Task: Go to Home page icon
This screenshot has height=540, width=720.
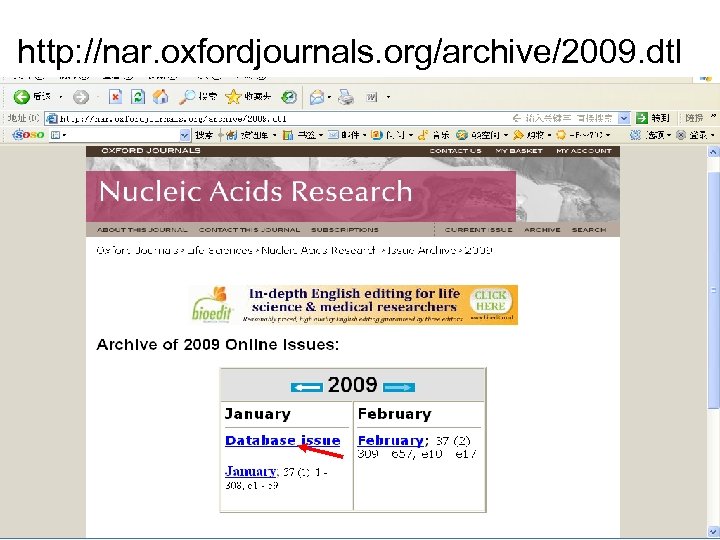Action: click(x=160, y=97)
